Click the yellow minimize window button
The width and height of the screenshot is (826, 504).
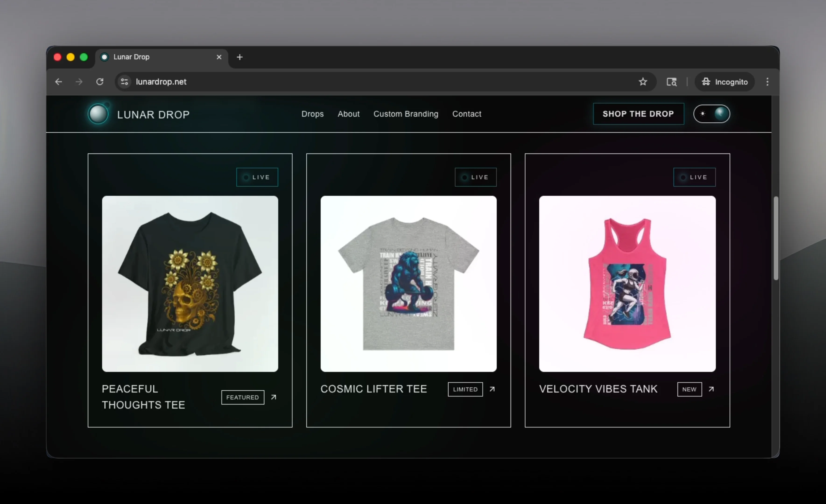[x=70, y=57]
